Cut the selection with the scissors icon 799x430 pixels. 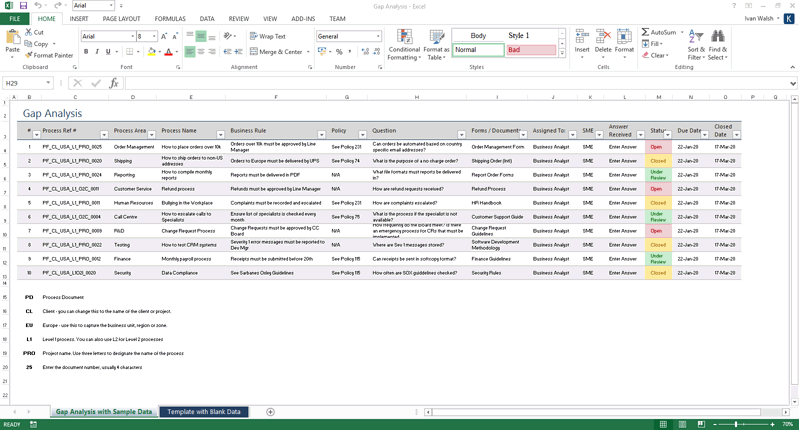pos(29,32)
